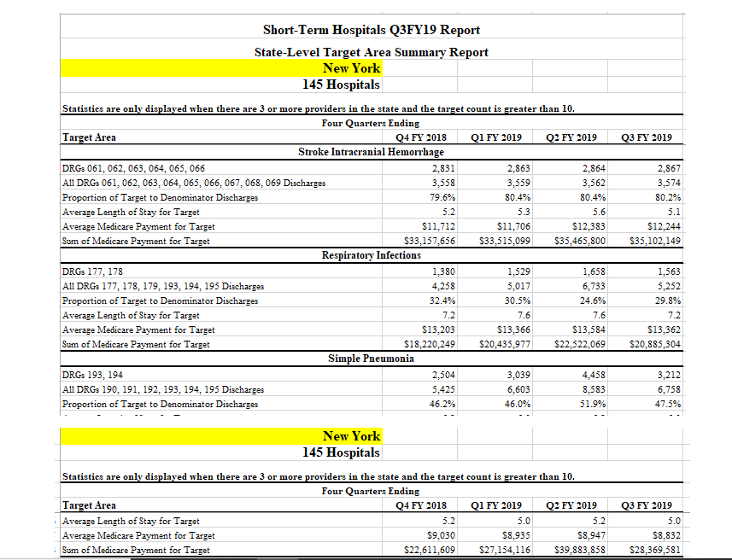The width and height of the screenshot is (732, 560).
Task: Click the 'DRGs 061, 062, 063, 064, 065, 066' row label
Action: click(x=133, y=168)
